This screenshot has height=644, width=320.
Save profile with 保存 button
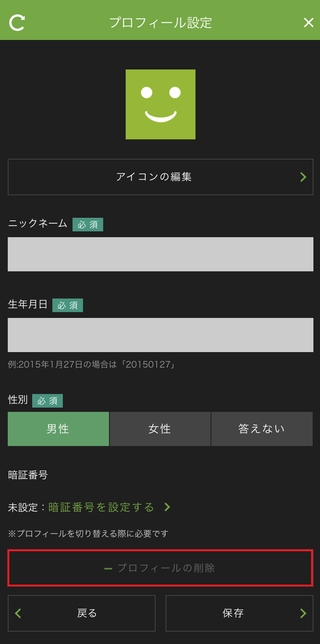click(239, 613)
